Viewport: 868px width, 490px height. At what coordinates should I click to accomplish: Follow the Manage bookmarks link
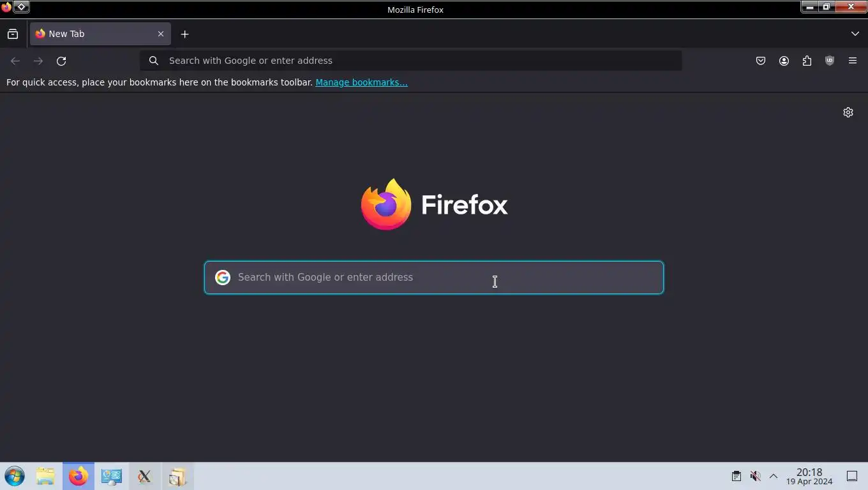361,82
